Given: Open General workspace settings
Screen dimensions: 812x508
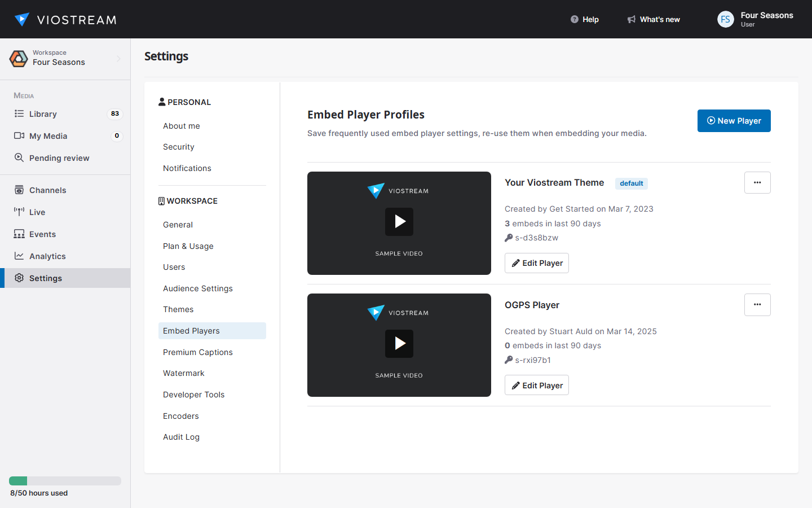Looking at the screenshot, I should 212,225.
